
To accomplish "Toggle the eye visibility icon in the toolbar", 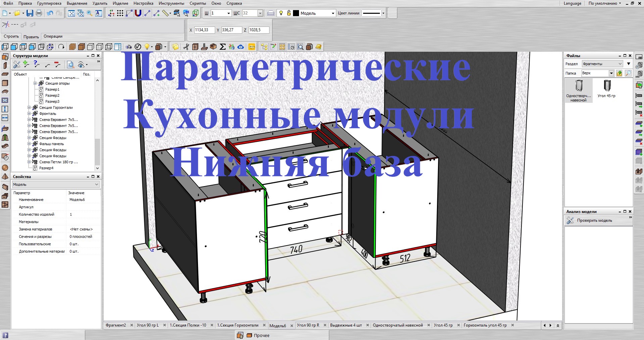I will tap(240, 47).
